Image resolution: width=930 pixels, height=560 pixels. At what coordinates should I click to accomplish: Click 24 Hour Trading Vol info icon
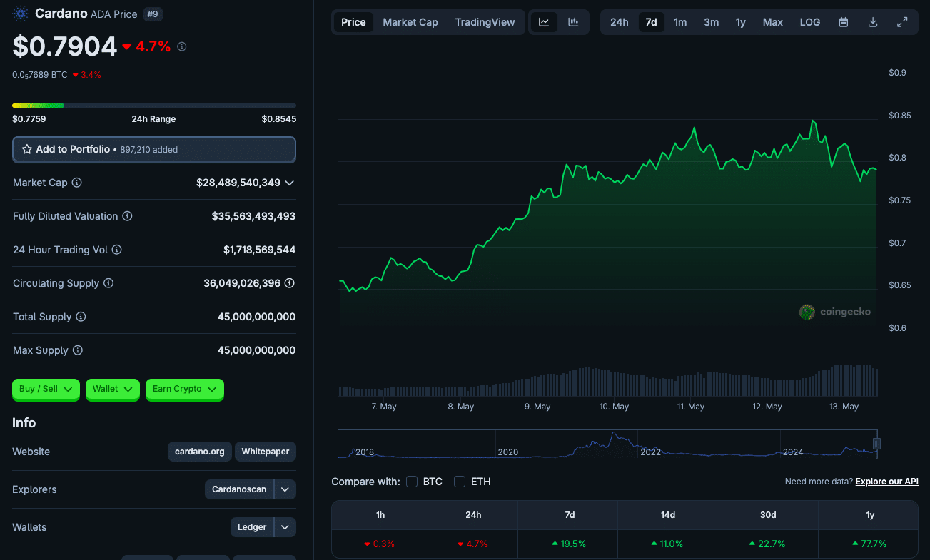[x=117, y=250]
